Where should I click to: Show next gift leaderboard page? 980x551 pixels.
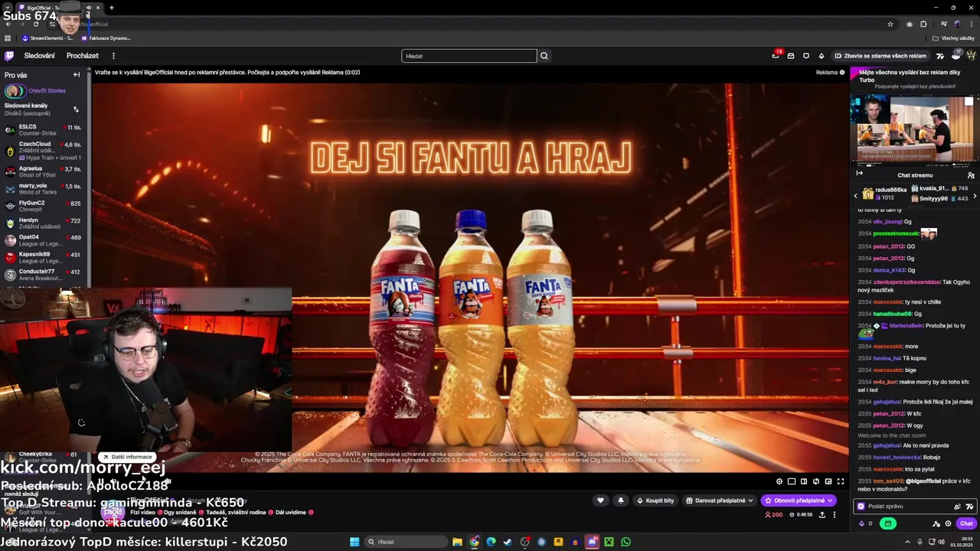pos(975,197)
